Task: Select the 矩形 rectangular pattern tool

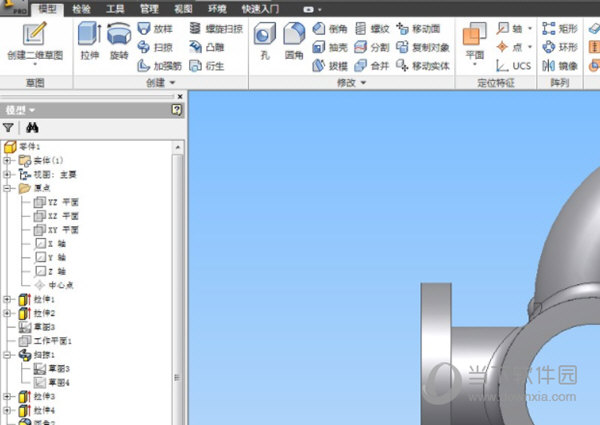Action: tap(560, 29)
